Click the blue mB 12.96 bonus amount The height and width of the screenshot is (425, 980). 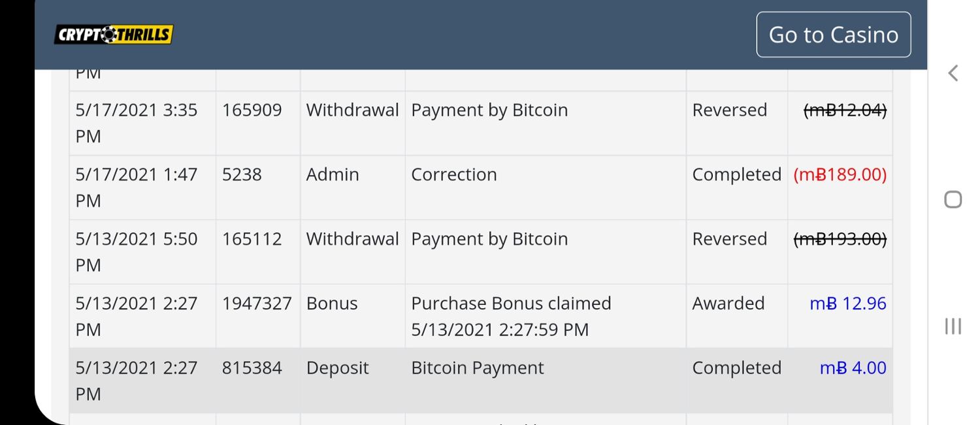847,304
